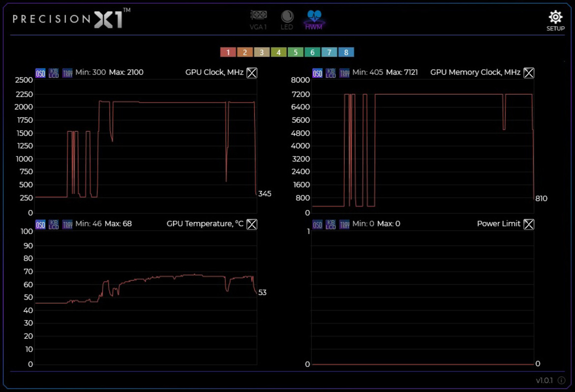575x392 pixels.
Task: Toggle TRAY for GPU Memory Clock graph
Action: pyautogui.click(x=344, y=73)
